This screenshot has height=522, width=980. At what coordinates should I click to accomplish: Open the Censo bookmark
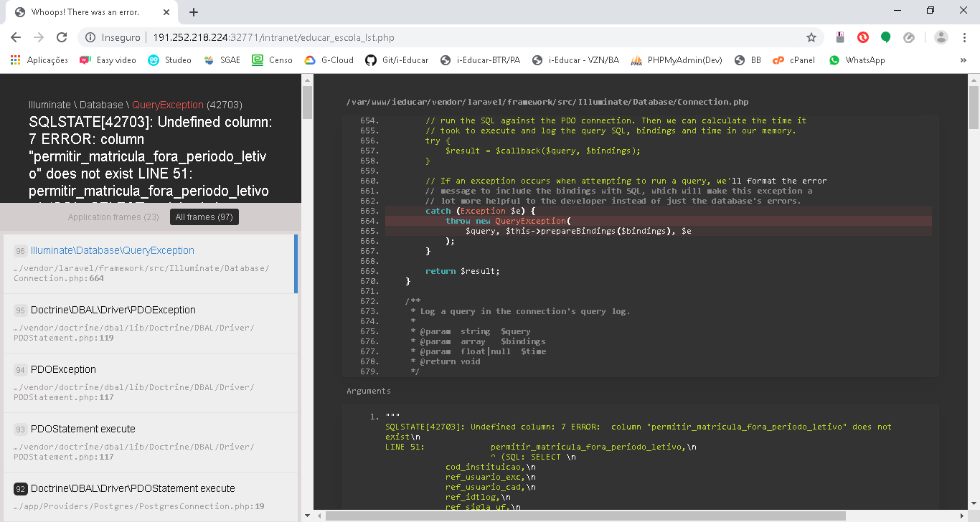tap(273, 60)
